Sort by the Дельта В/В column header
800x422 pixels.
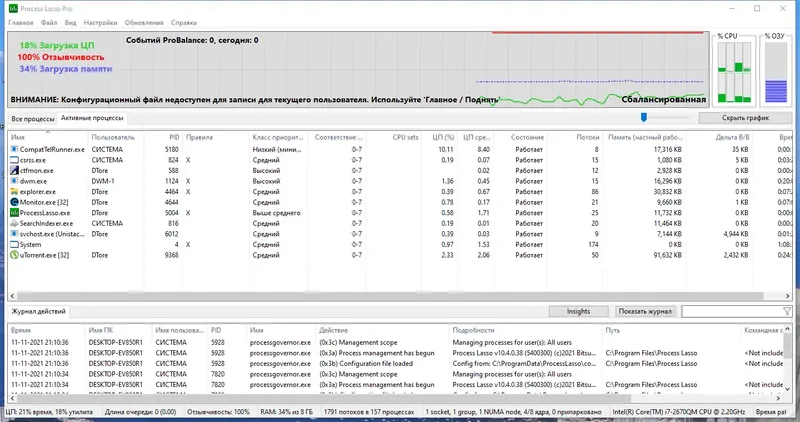[719, 137]
